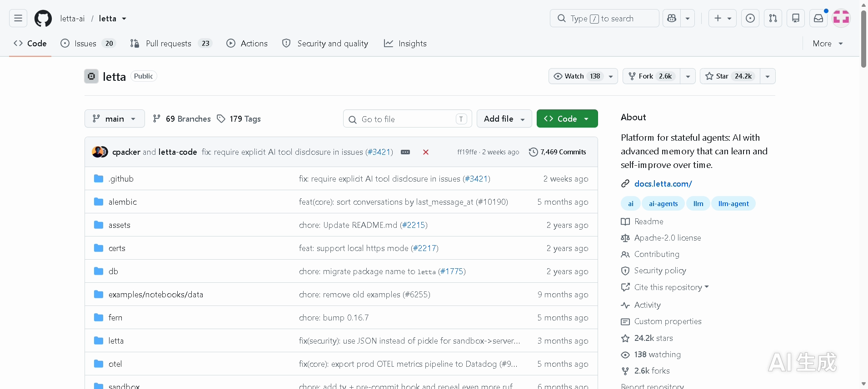Click the link icon beside docs.letta.com
Viewport: 868px width, 389px height.
(x=625, y=183)
